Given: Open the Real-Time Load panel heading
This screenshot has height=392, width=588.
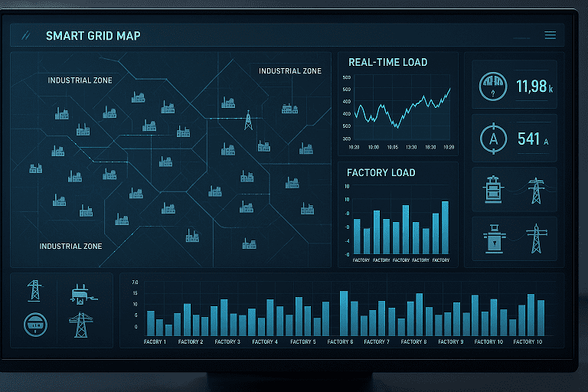Looking at the screenshot, I should click(387, 62).
